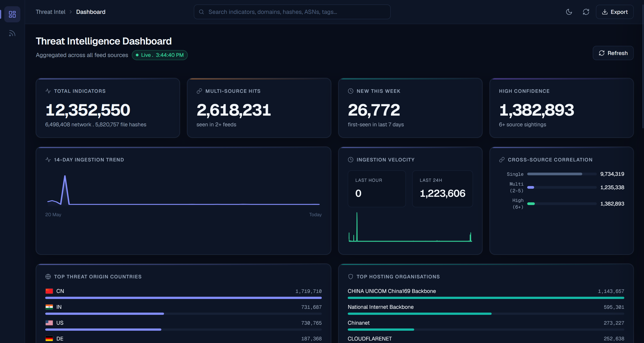Click the Multi (2-5) correlation bar
Image resolution: width=644 pixels, height=343 pixels.
pos(562,187)
